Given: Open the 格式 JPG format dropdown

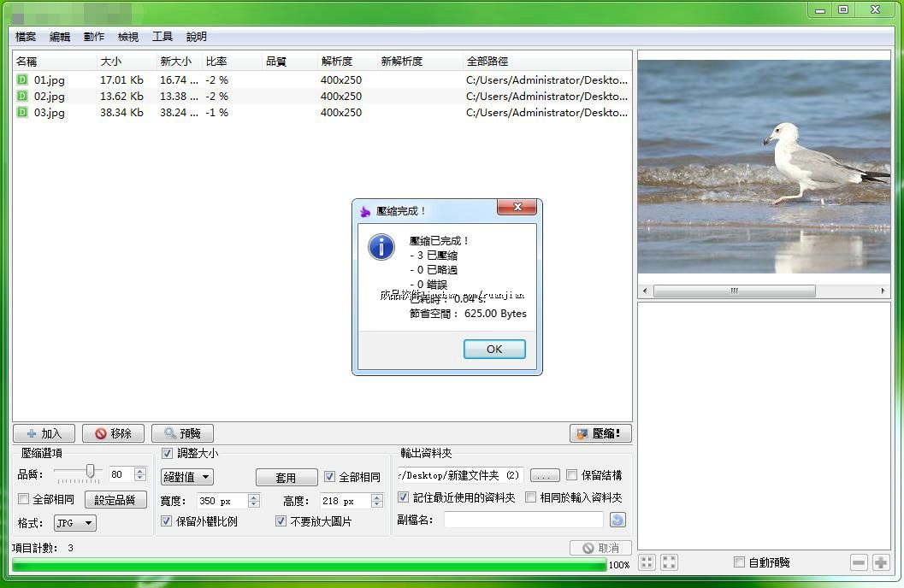Looking at the screenshot, I should (75, 523).
